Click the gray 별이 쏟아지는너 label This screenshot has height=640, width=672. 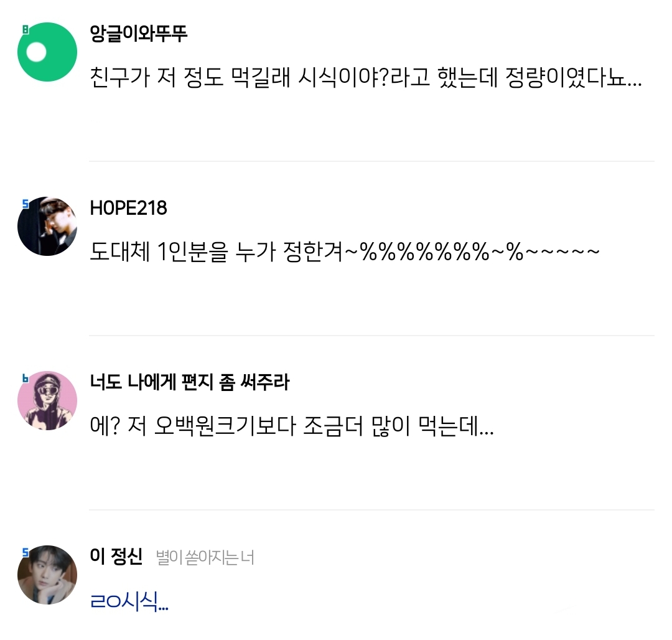point(205,557)
